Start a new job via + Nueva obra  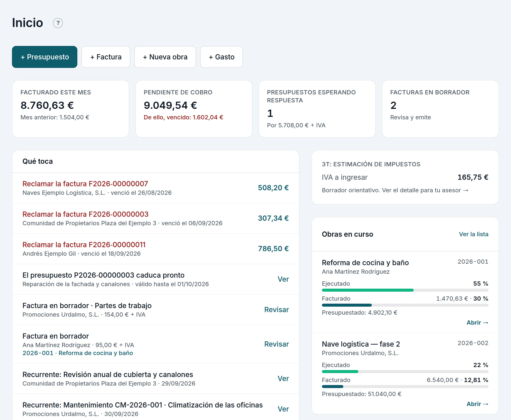pyautogui.click(x=165, y=57)
